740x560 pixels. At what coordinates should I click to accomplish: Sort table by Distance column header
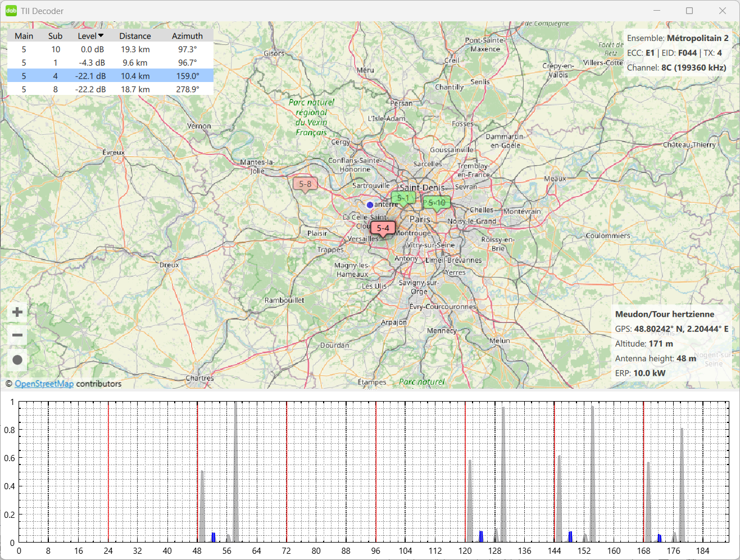pyautogui.click(x=135, y=36)
